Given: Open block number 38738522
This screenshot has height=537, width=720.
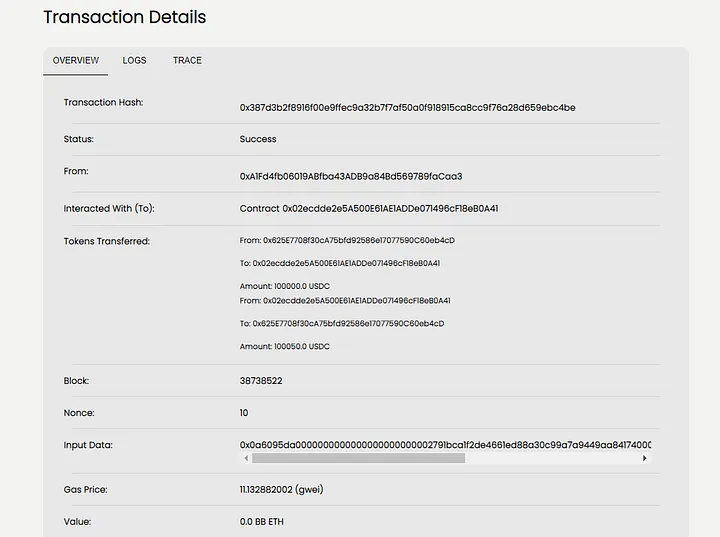Looking at the screenshot, I should point(262,381).
